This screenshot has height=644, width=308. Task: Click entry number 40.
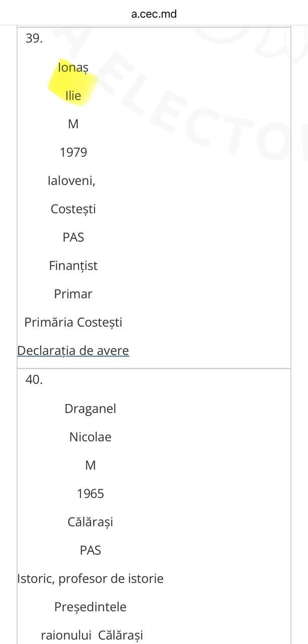[34, 380]
